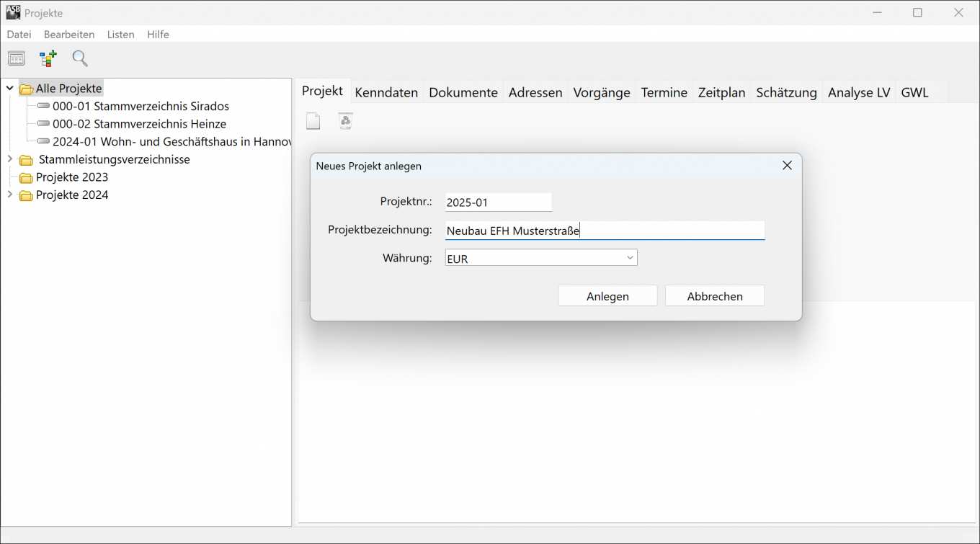This screenshot has width=980, height=544.
Task: Click the gray item icon of 000-02 Stammverzeichnis Heinze
Action: pos(43,124)
